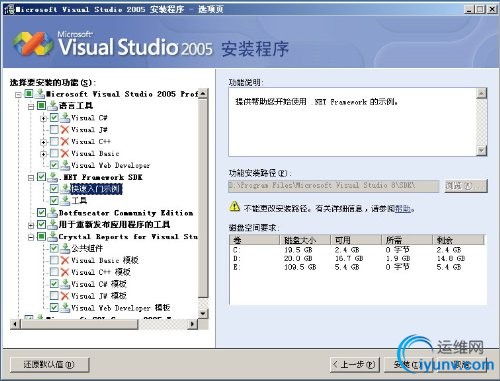Click feature tree horizontal scroll left arrow
500x381 pixels.
[15, 324]
